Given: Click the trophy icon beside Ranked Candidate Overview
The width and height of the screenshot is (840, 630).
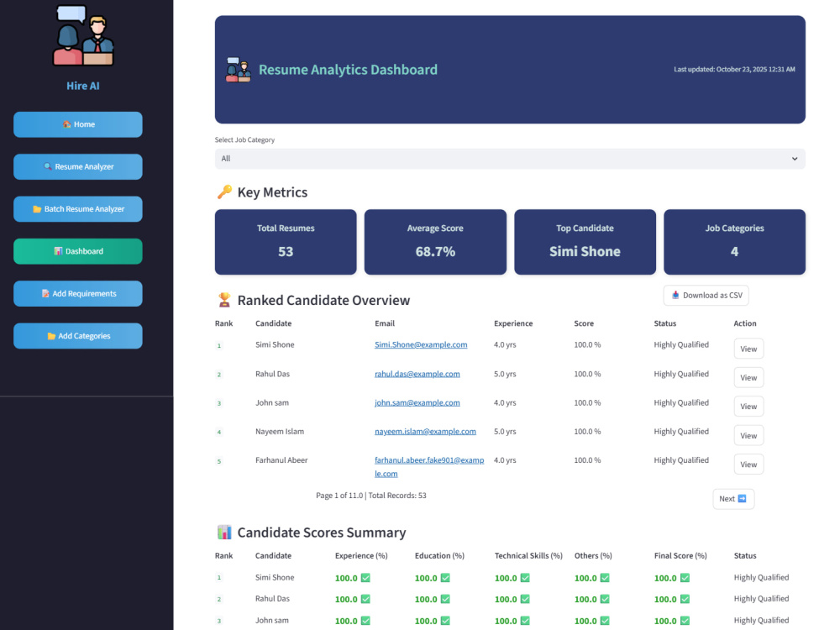Looking at the screenshot, I should click(224, 300).
